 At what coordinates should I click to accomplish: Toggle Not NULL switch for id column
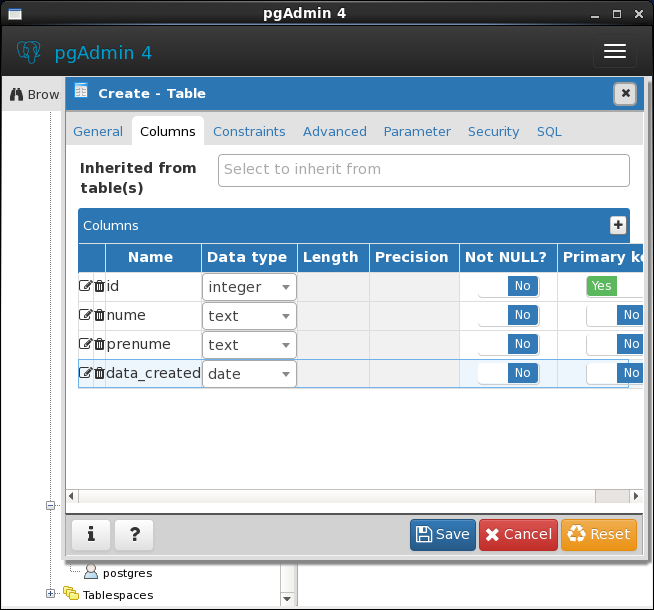pyautogui.click(x=509, y=286)
